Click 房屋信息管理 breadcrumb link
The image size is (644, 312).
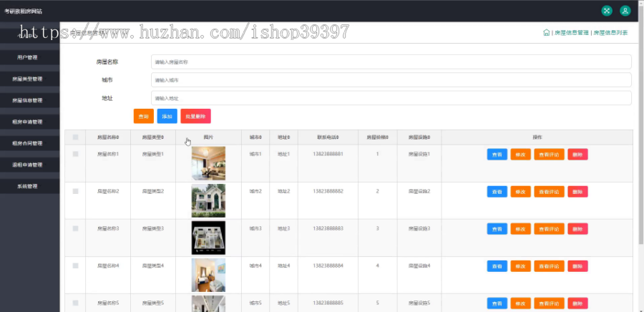(571, 33)
